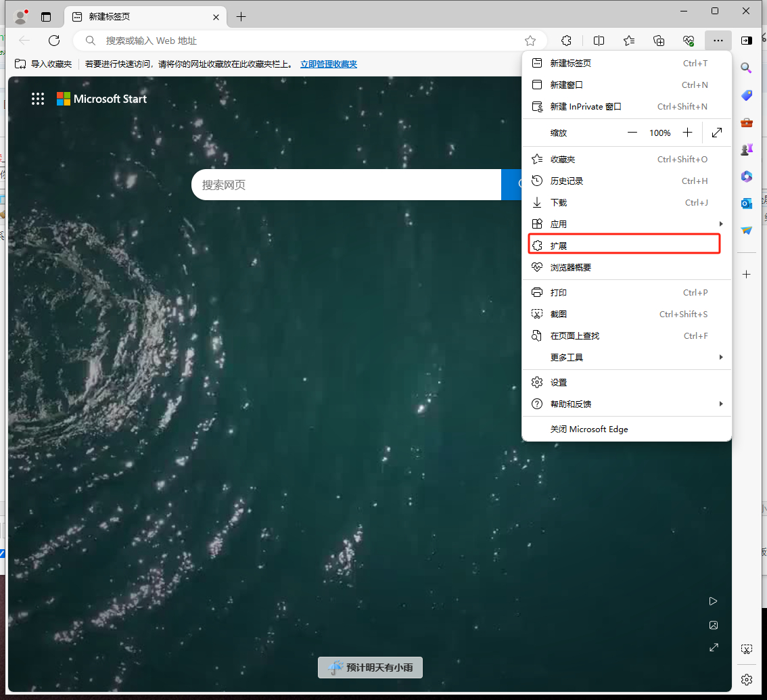Increase zoom with the plus button

pos(687,133)
